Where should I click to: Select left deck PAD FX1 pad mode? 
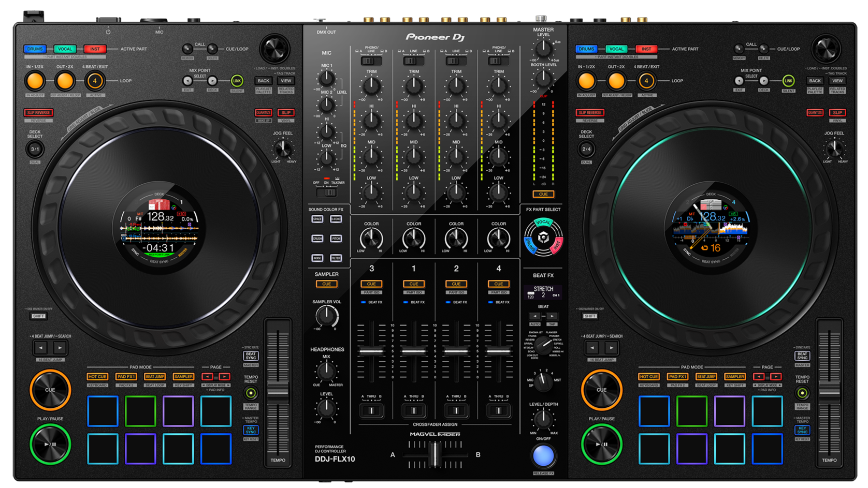point(126,377)
